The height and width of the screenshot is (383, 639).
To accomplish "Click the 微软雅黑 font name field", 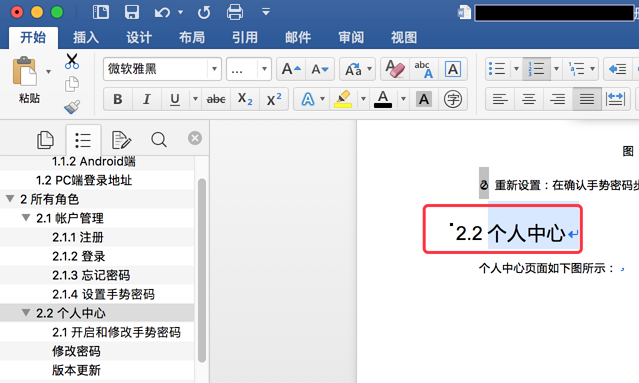I will [156, 69].
